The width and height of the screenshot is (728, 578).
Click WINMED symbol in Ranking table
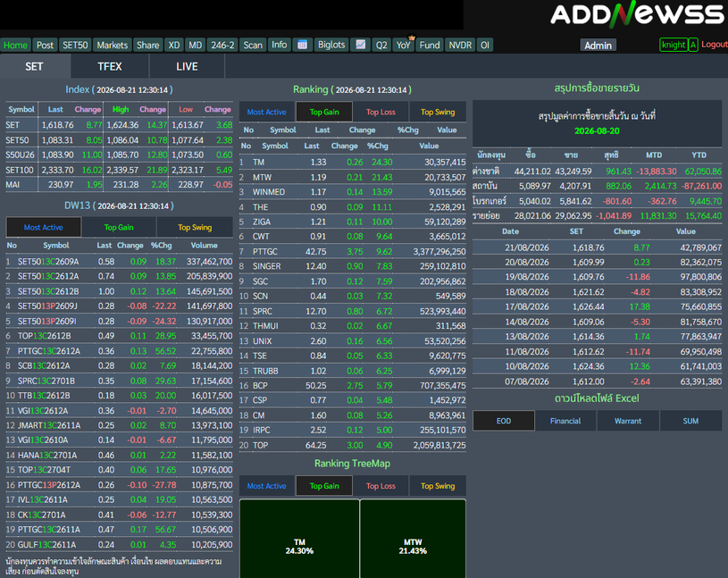tap(269, 192)
